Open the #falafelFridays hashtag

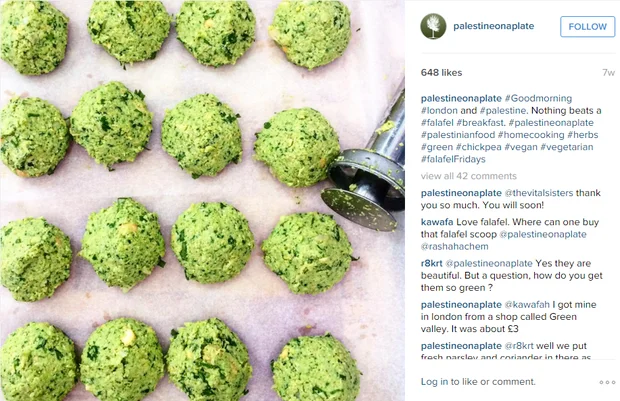[x=453, y=159]
